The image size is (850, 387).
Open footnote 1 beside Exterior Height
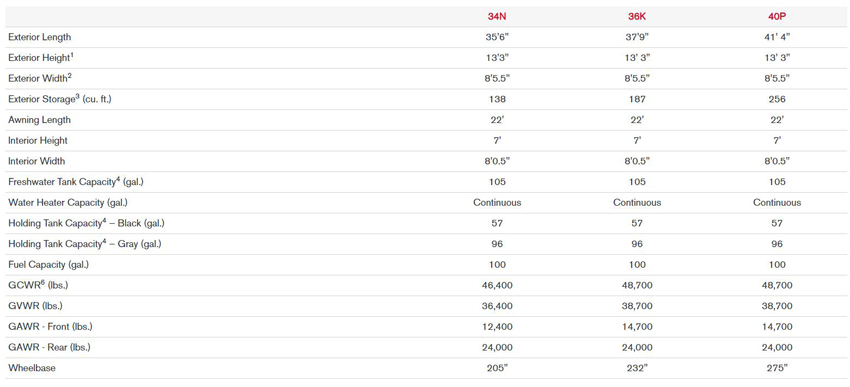pyautogui.click(x=70, y=55)
